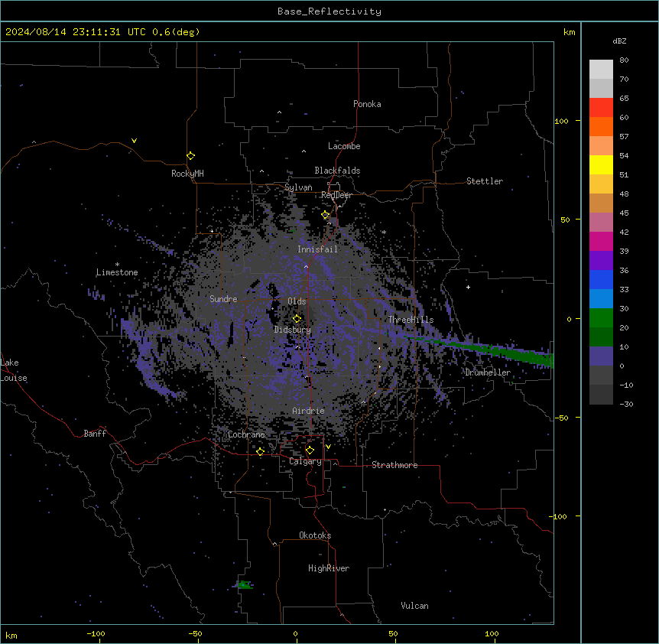Select the Olds label
The height and width of the screenshot is (644, 659).
point(297,301)
